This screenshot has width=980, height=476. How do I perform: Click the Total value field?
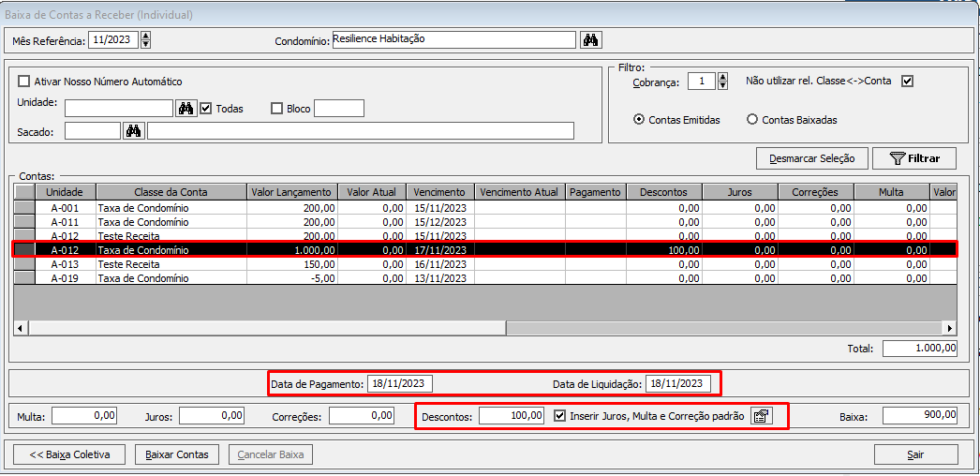[x=920, y=348]
